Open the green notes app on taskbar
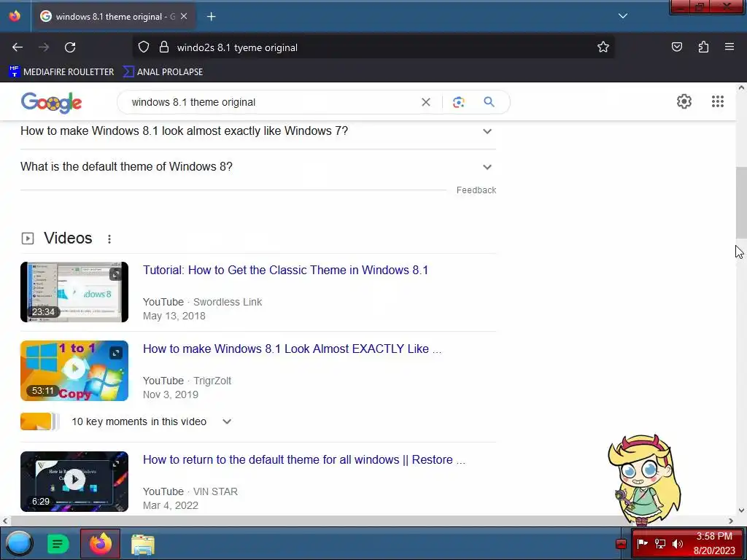This screenshot has width=747, height=560. pos(58,544)
